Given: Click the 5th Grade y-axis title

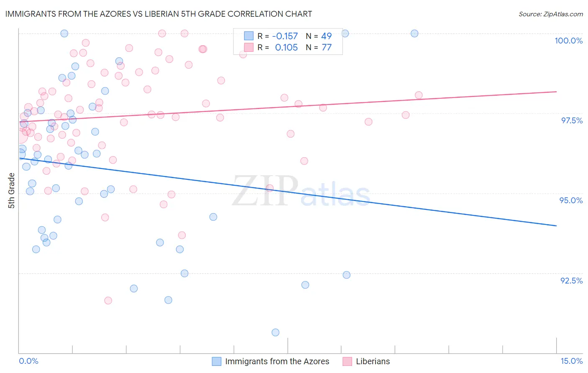Looking at the screenshot, I should point(11,191).
